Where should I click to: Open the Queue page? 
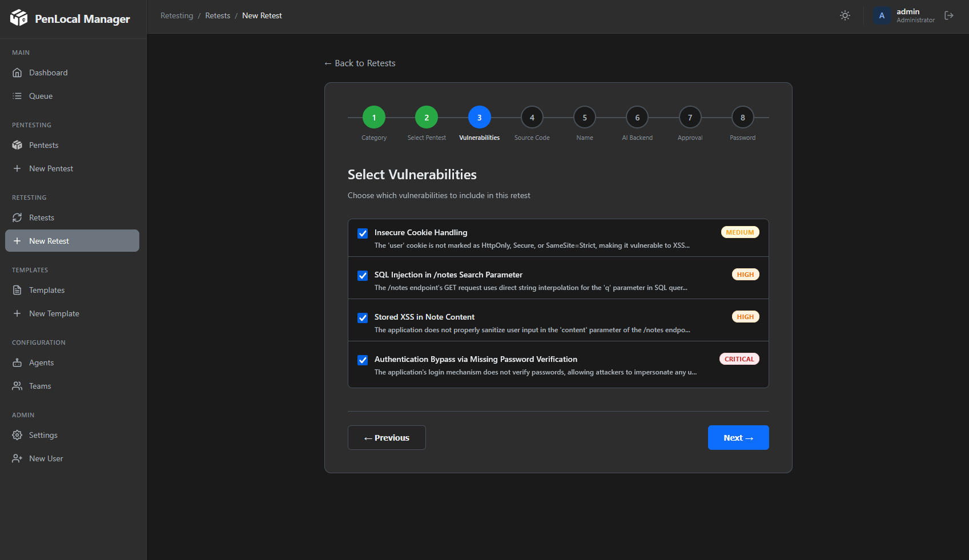coord(41,95)
